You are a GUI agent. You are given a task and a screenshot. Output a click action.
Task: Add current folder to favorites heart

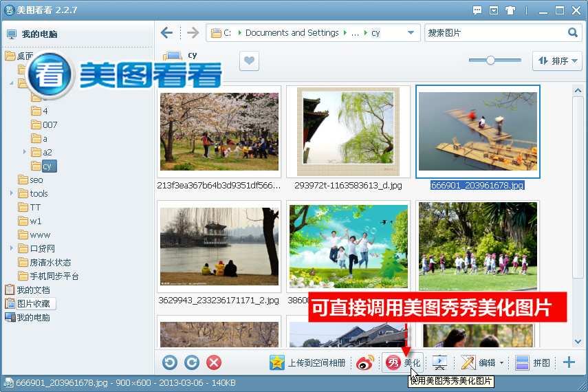[x=250, y=61]
